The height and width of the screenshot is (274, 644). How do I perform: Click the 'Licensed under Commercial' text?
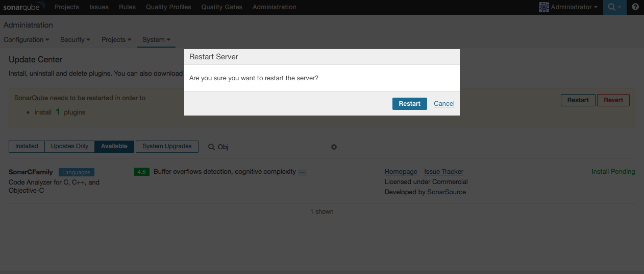[426, 182]
